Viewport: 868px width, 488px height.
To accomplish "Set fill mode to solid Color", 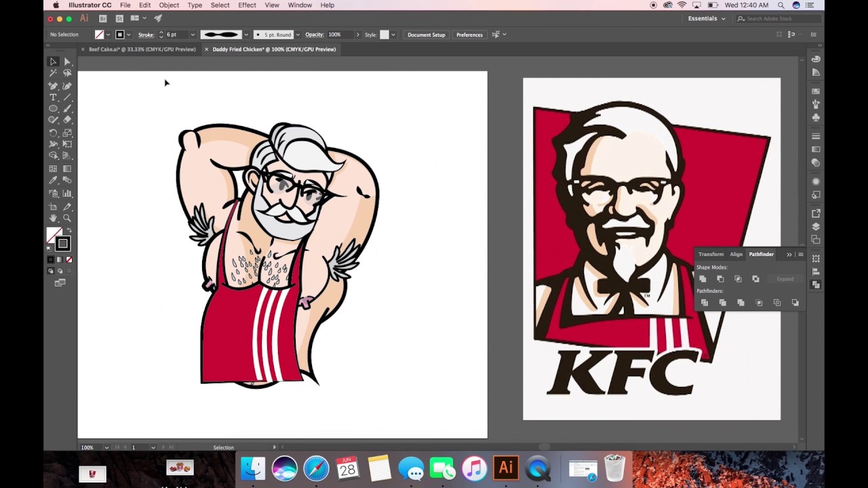I will click(x=50, y=260).
